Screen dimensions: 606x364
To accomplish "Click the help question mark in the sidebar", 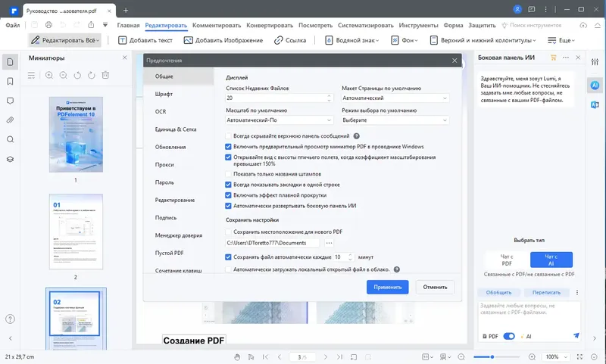I will [x=11, y=319].
